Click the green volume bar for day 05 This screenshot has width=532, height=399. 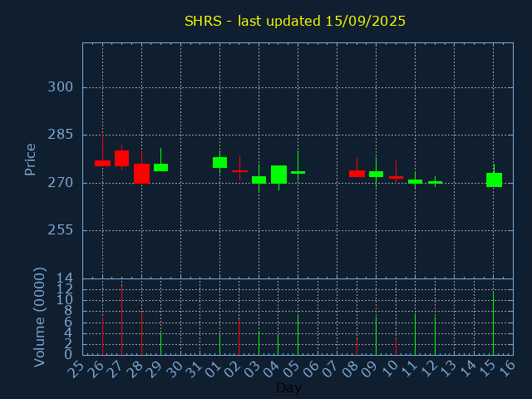tap(298, 335)
